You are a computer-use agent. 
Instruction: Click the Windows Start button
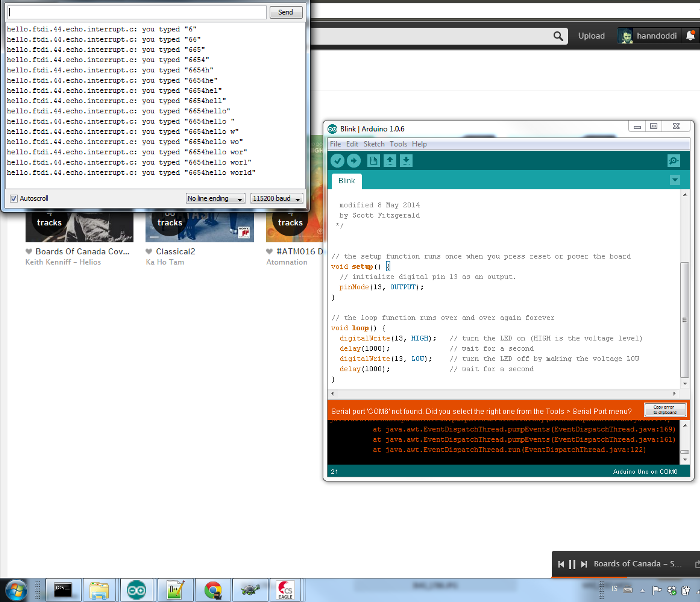click(x=16, y=590)
